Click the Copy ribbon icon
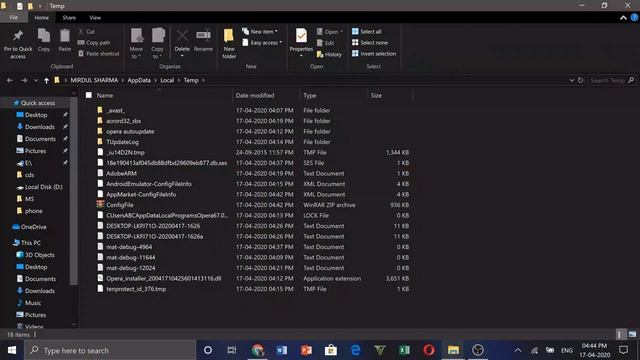640x360 pixels. coord(44,36)
